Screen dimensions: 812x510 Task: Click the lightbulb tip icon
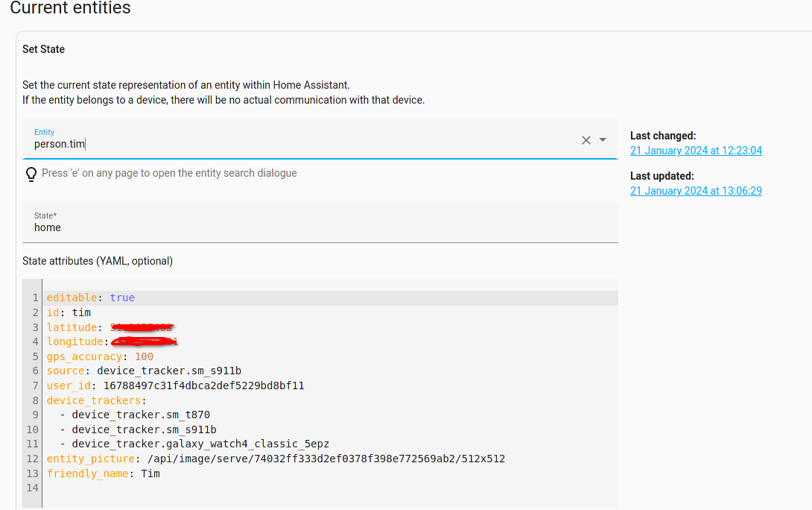(x=31, y=173)
